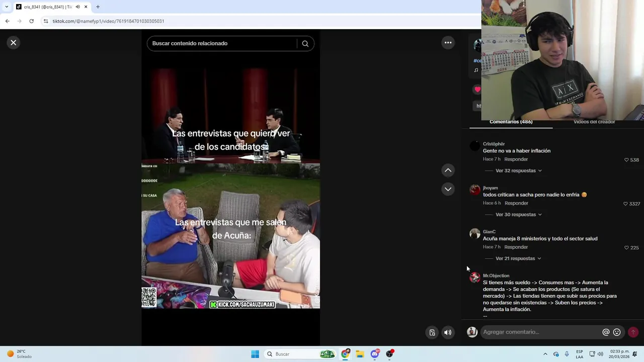The width and height of the screenshot is (644, 362).
Task: Click the playing TikTok video area
Action: pyautogui.click(x=230, y=187)
